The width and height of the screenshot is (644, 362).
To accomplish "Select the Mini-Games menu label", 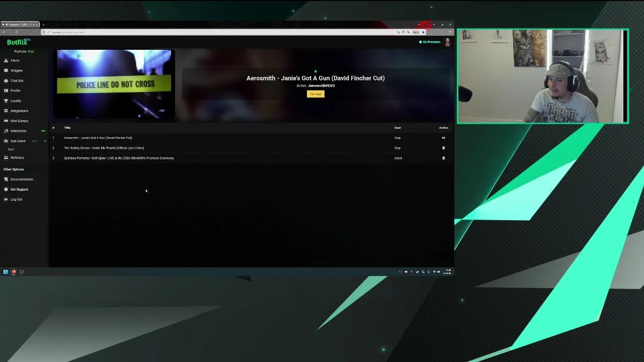I will click(20, 121).
